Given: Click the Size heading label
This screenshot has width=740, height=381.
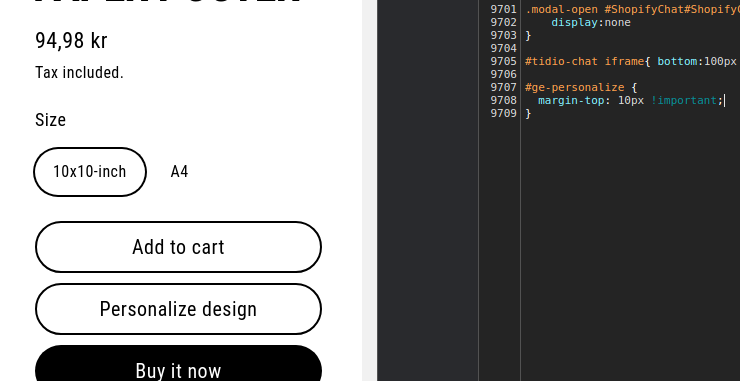Looking at the screenshot, I should (x=50, y=120).
